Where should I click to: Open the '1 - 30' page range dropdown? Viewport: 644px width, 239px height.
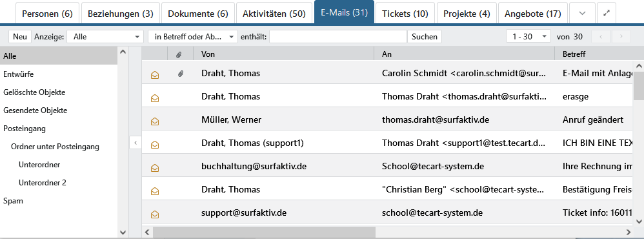[x=528, y=37]
